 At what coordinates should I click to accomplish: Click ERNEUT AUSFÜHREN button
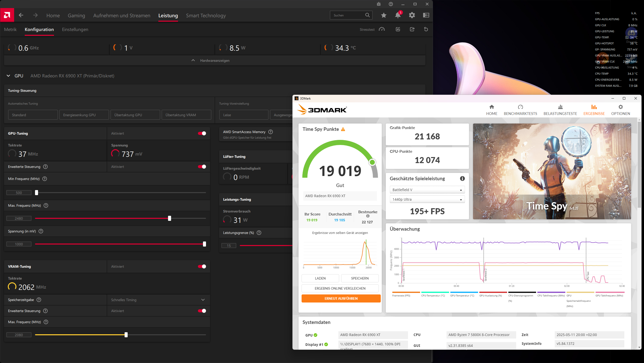pos(341,298)
